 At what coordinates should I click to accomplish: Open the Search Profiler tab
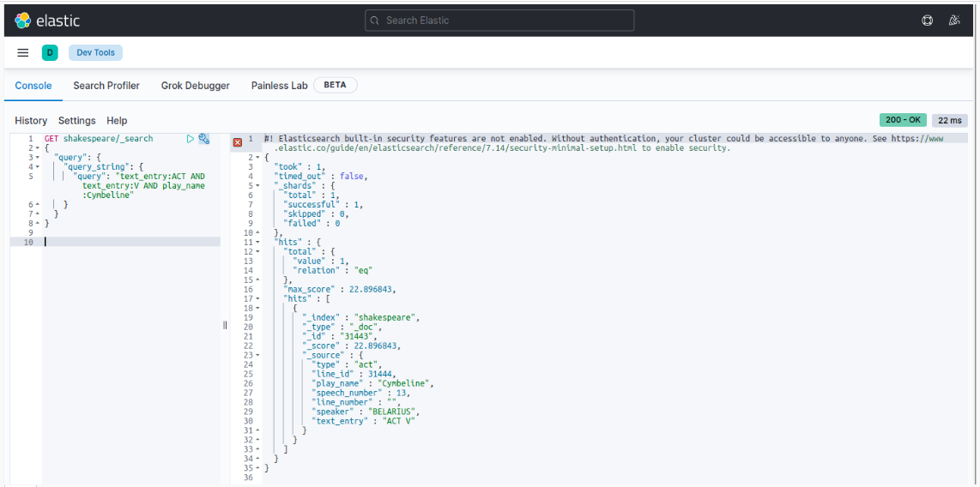(106, 86)
